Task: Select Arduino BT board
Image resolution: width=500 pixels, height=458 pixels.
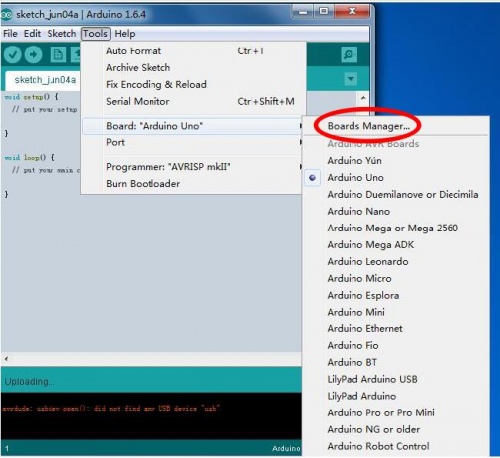Action: pyautogui.click(x=397, y=362)
